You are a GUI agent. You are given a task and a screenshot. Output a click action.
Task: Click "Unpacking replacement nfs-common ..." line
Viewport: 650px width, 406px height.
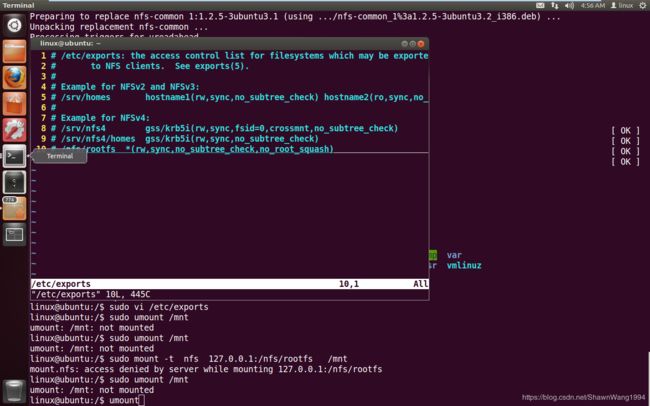119,27
